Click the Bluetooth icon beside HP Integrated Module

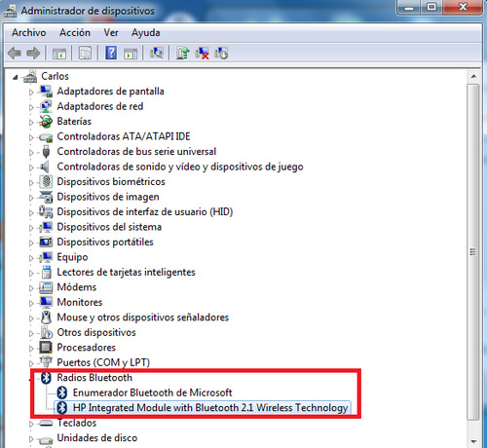(x=62, y=408)
